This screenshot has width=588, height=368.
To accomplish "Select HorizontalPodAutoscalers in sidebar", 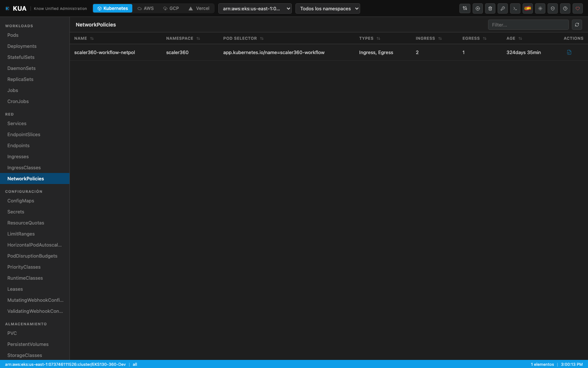I will click(35, 245).
